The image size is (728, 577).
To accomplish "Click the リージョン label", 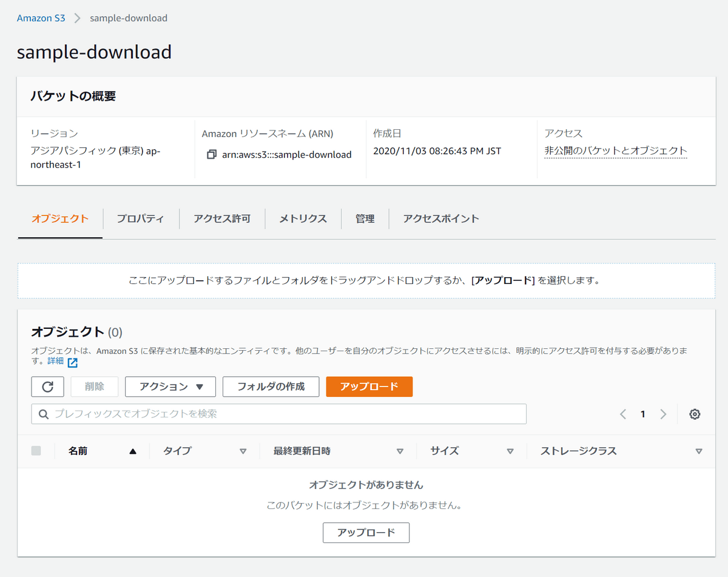I will click(x=54, y=133).
